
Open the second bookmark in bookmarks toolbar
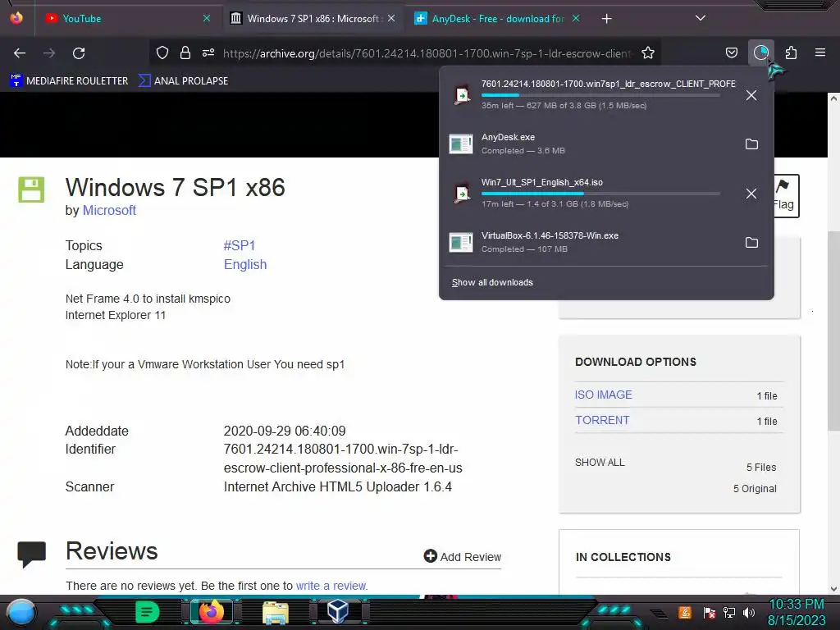coord(183,81)
